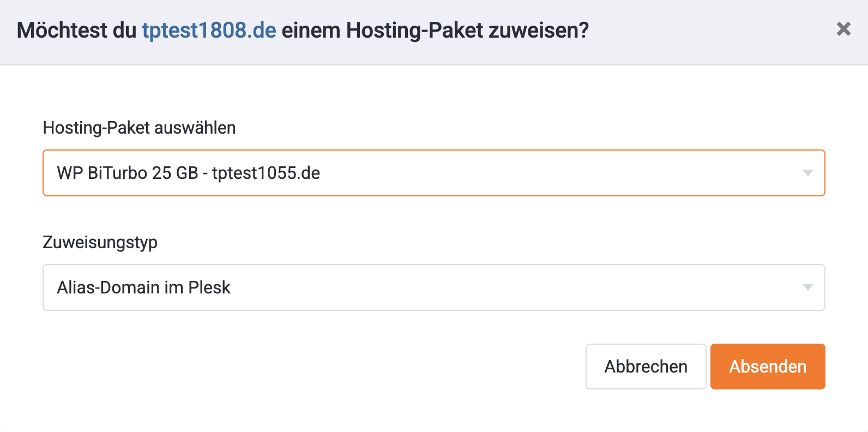Click the arrow icon in the Alias-Domain field

[x=807, y=287]
